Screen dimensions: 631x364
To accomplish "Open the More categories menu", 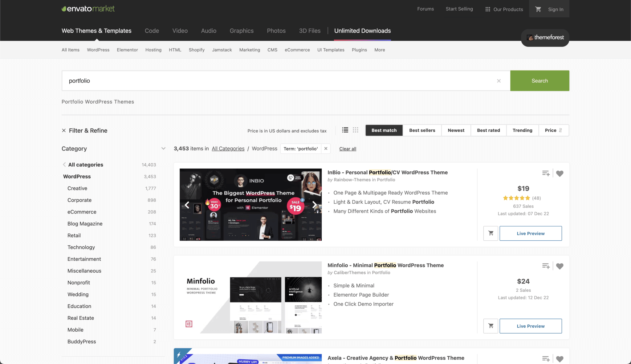I will coord(379,50).
